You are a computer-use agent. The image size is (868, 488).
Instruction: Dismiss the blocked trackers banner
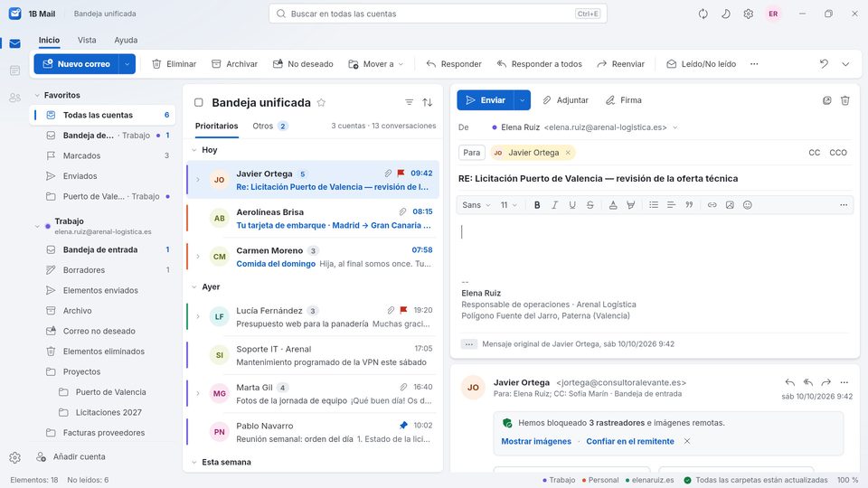pos(687,441)
